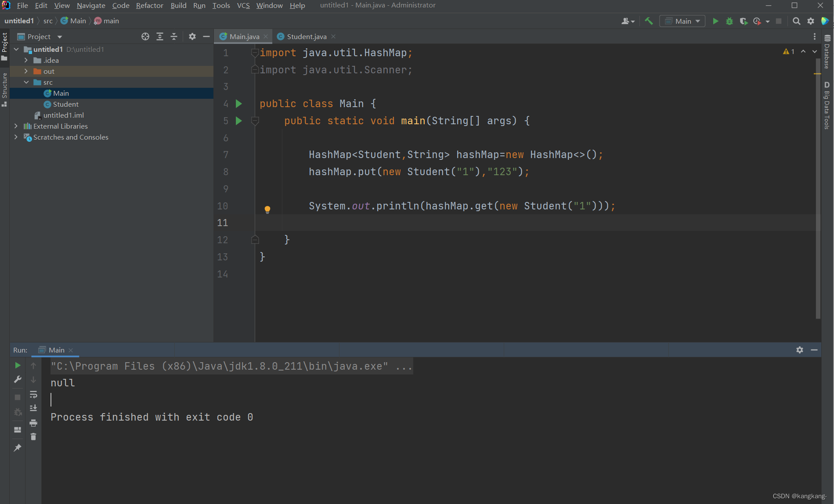The width and height of the screenshot is (834, 504).
Task: Profile Main with the profiler icon
Action: (x=757, y=21)
